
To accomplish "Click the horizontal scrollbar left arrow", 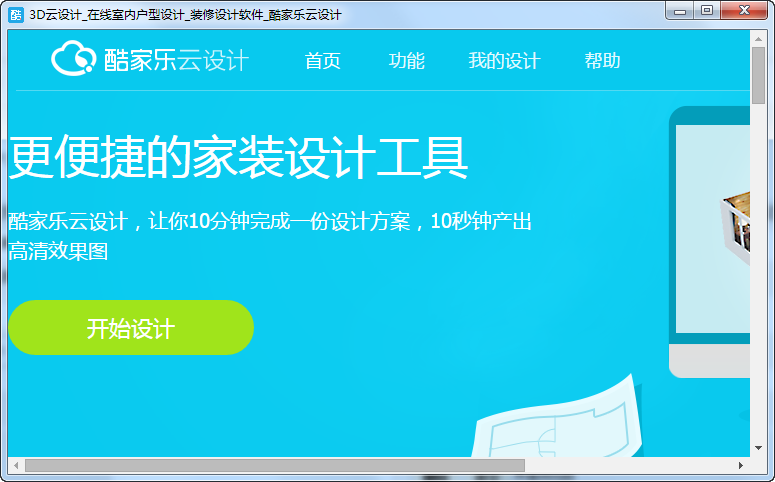I will point(16,465).
